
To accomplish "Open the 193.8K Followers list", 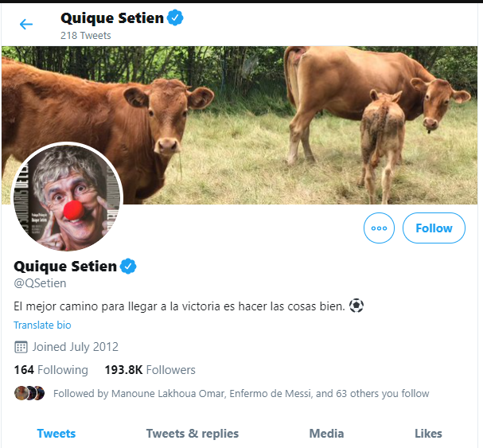I will pos(150,370).
